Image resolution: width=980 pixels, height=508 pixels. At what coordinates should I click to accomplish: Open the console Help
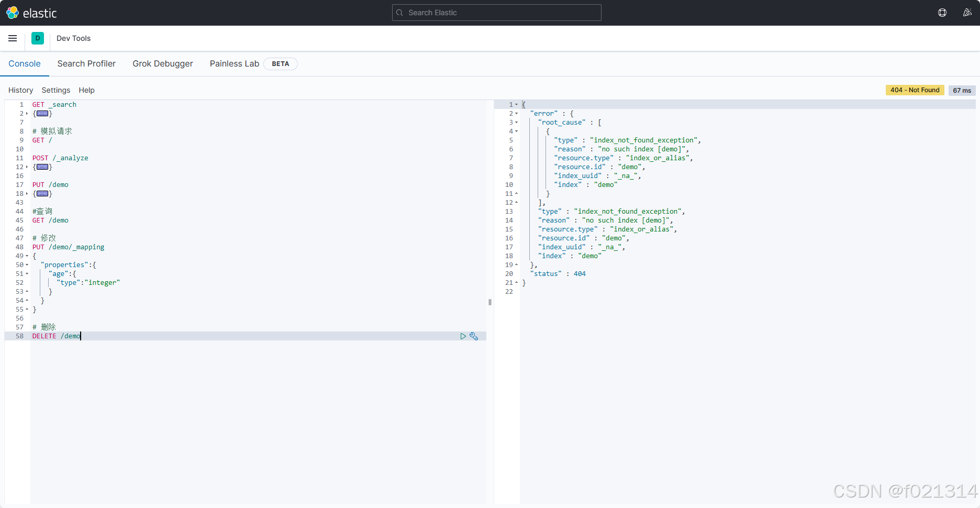(86, 90)
